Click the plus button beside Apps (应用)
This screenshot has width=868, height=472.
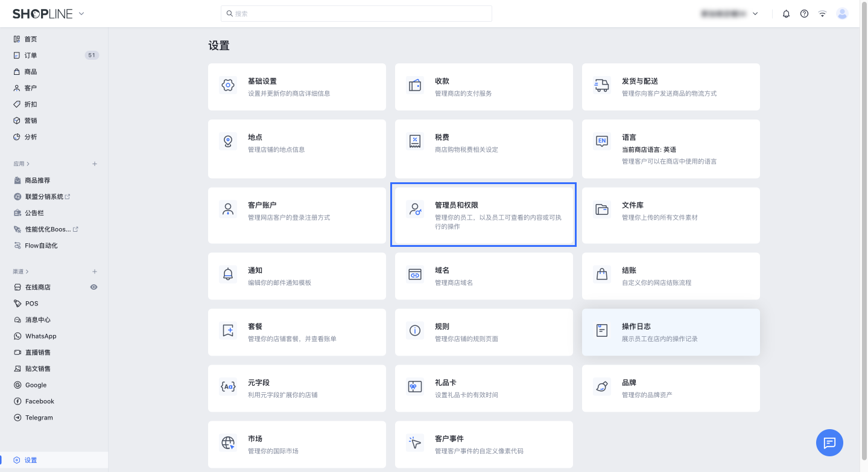coord(95,164)
